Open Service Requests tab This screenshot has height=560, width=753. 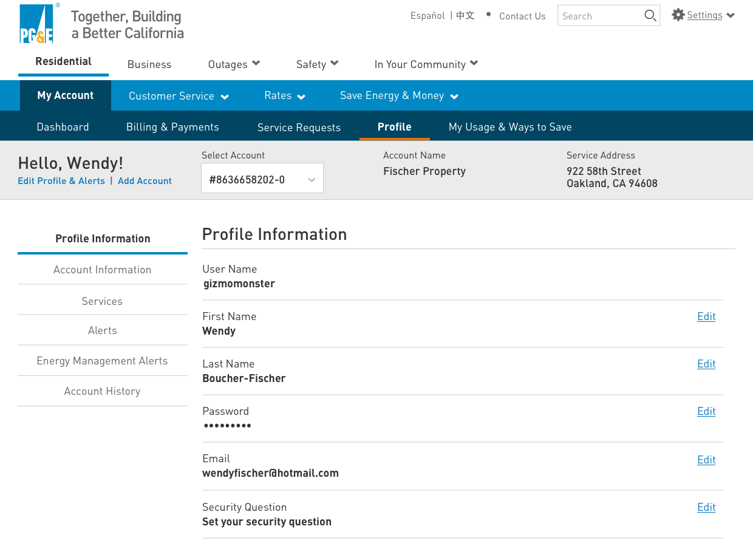tap(299, 128)
